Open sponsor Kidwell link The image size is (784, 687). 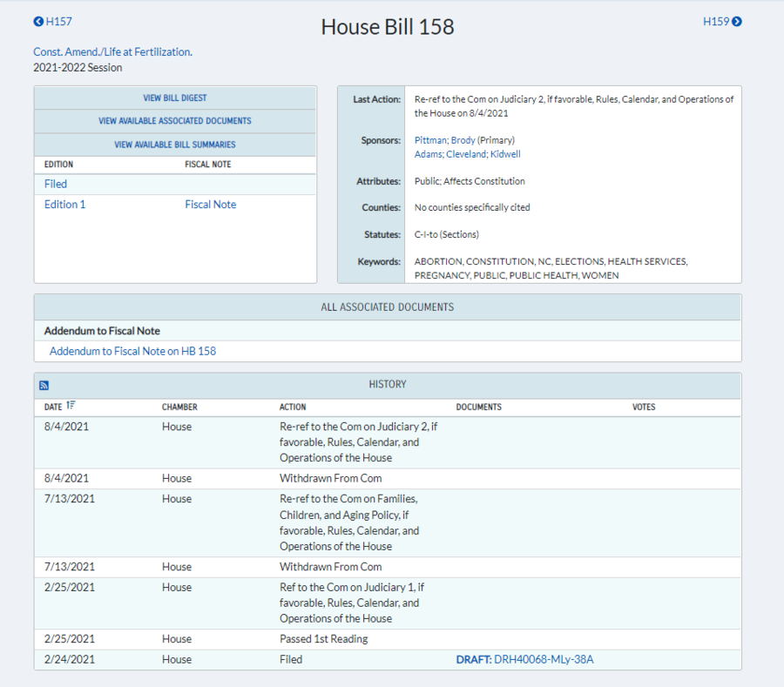point(505,154)
